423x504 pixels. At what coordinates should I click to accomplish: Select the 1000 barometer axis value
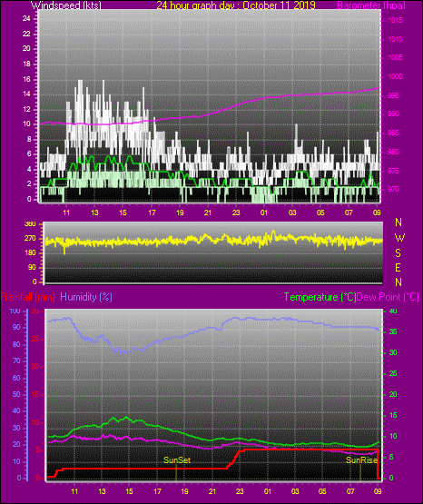tap(396, 77)
